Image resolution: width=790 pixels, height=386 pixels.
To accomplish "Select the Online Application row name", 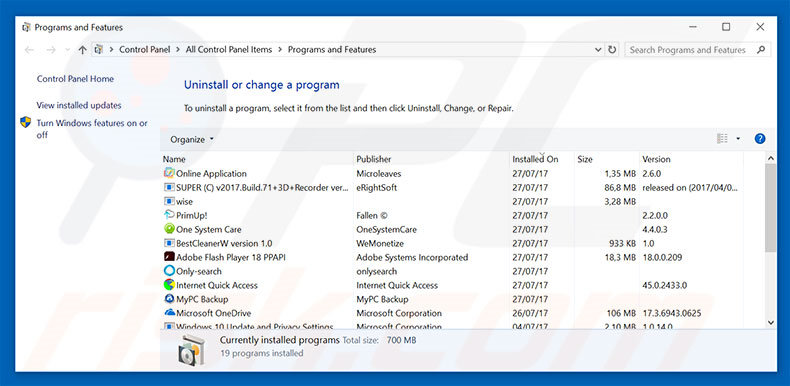I will tap(211, 173).
